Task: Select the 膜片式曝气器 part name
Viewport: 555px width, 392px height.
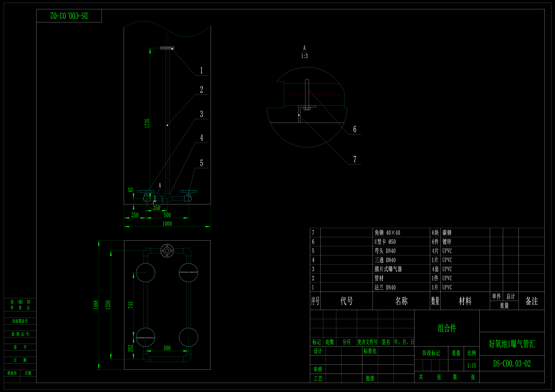Action: point(388,269)
